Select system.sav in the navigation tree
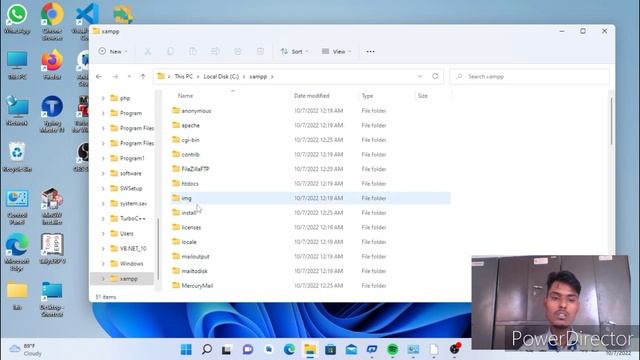The width and height of the screenshot is (640, 360). [129, 203]
